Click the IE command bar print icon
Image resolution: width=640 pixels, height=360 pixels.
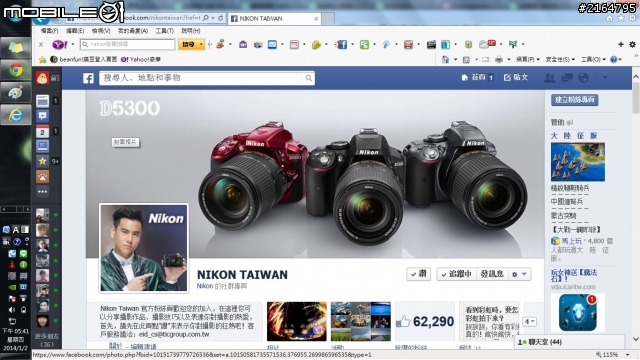[499, 60]
